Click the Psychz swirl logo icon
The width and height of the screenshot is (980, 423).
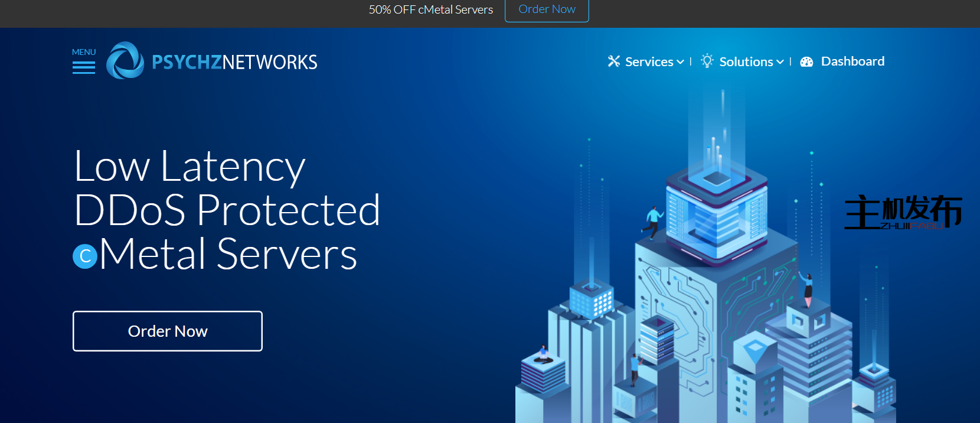[x=125, y=61]
